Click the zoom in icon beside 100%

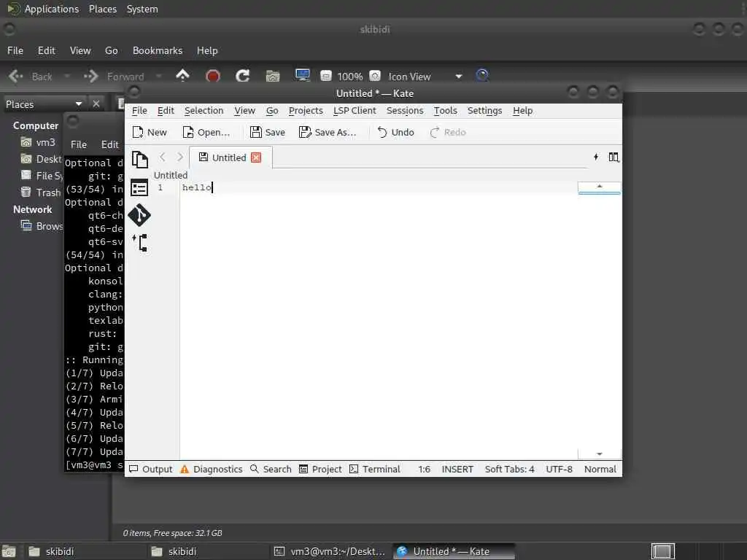375,76
